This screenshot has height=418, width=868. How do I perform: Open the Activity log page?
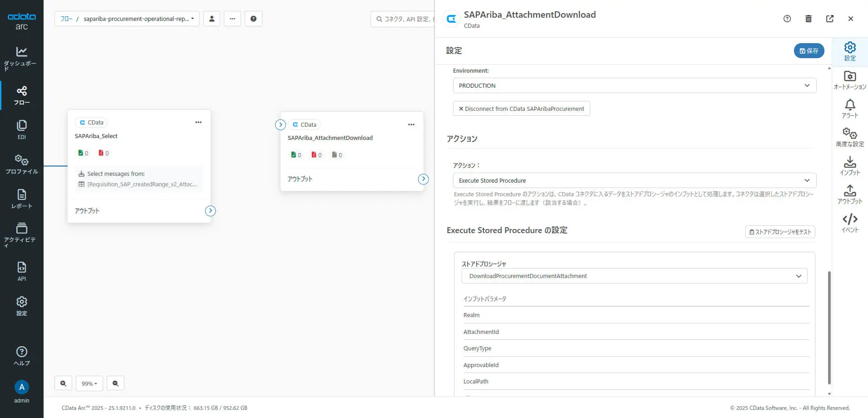21,234
